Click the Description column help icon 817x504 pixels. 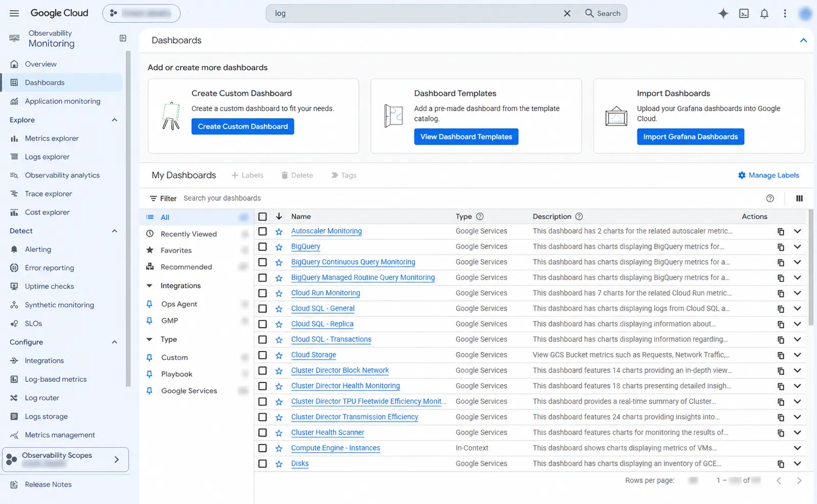click(579, 216)
